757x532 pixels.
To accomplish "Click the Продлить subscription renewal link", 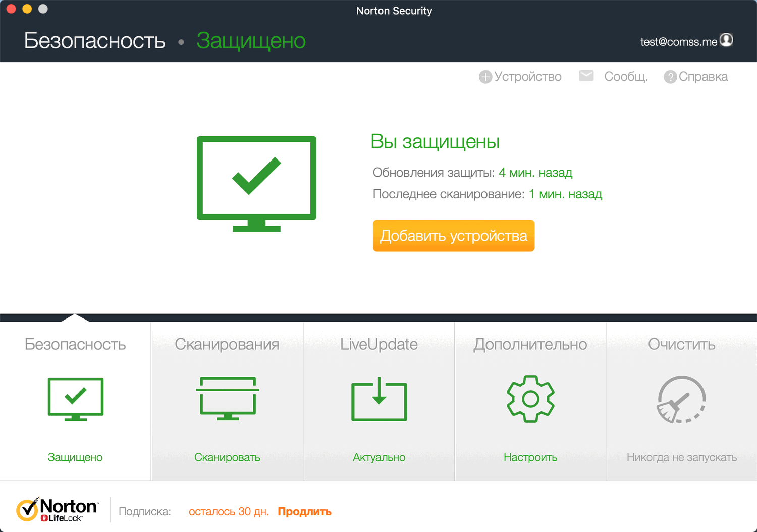I will pos(305,512).
